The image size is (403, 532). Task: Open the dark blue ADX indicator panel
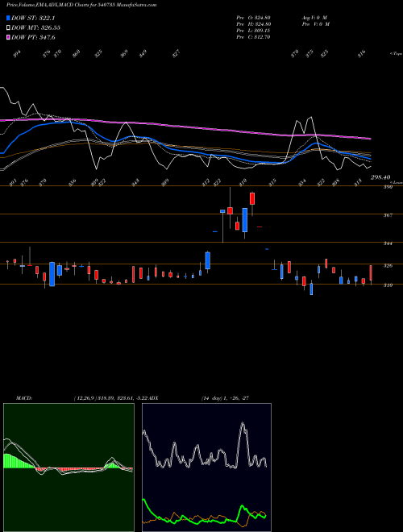[206, 468]
